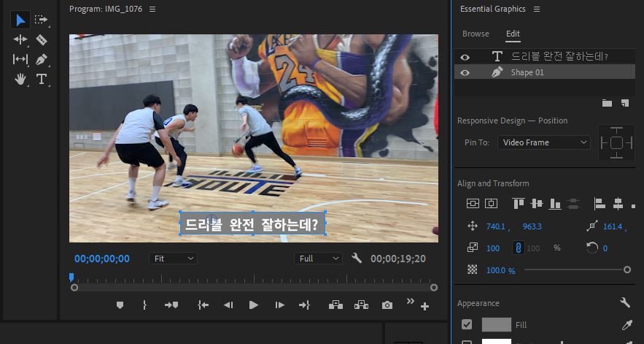Click the blue playhead on the time ruler
The width and height of the screenshot is (644, 344).
pyautogui.click(x=71, y=278)
